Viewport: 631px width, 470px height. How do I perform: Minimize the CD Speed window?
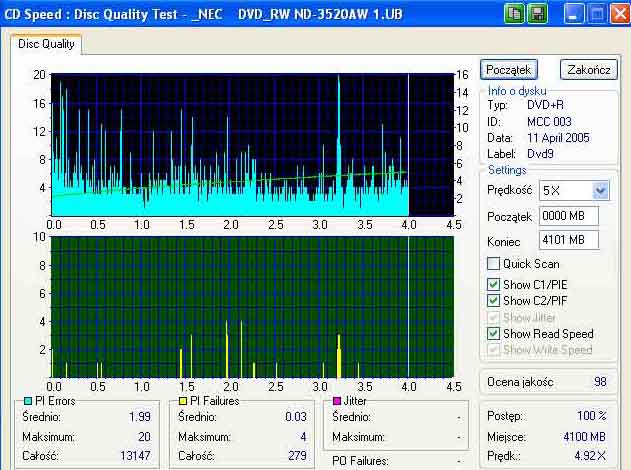pos(574,14)
